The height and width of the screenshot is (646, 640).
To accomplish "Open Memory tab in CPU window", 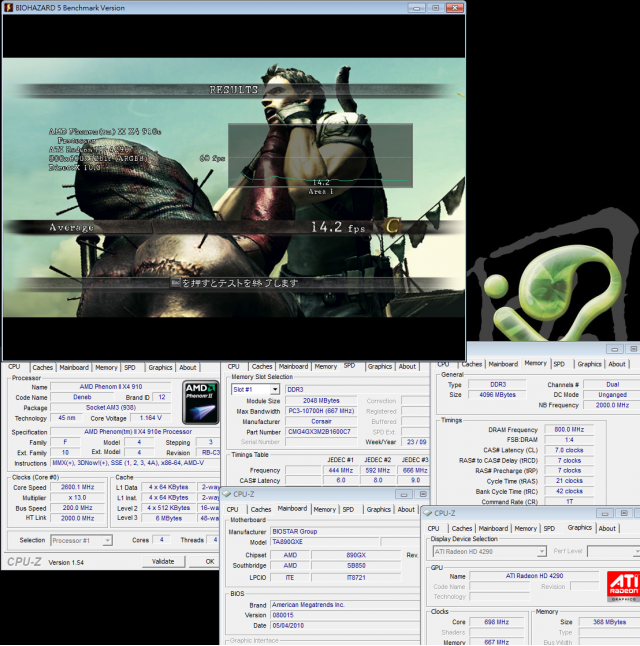I will click(106, 367).
